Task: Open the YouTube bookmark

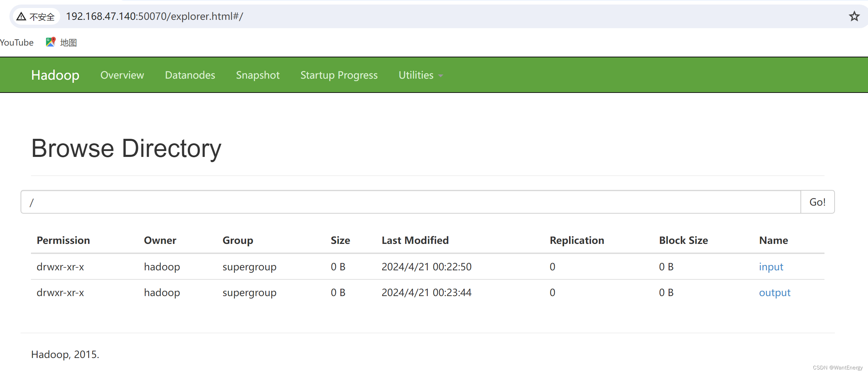Action: tap(17, 42)
